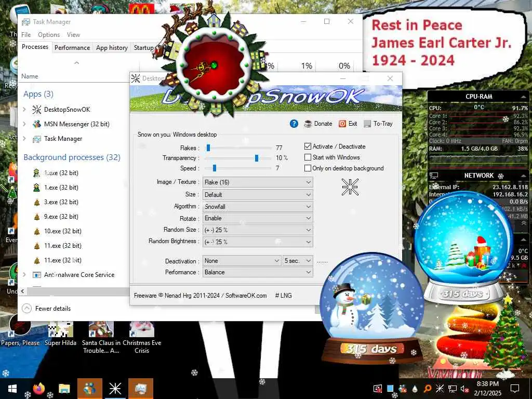Screen dimensions: 532x399
Task: Expand the MSN Messenger row in Task Manager
Action: (24, 124)
